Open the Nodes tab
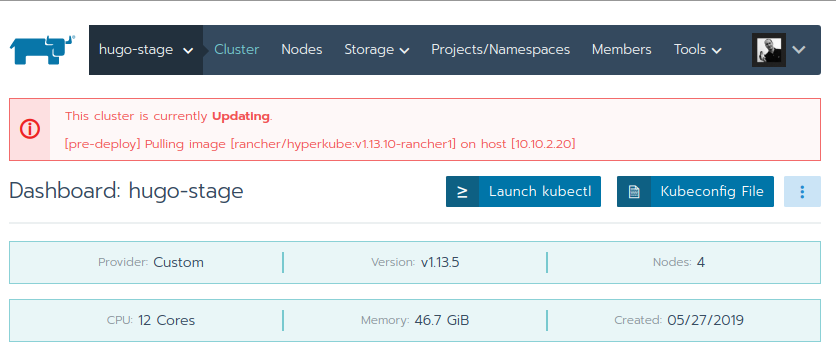Viewport: 836px width, 360px height. [x=302, y=50]
